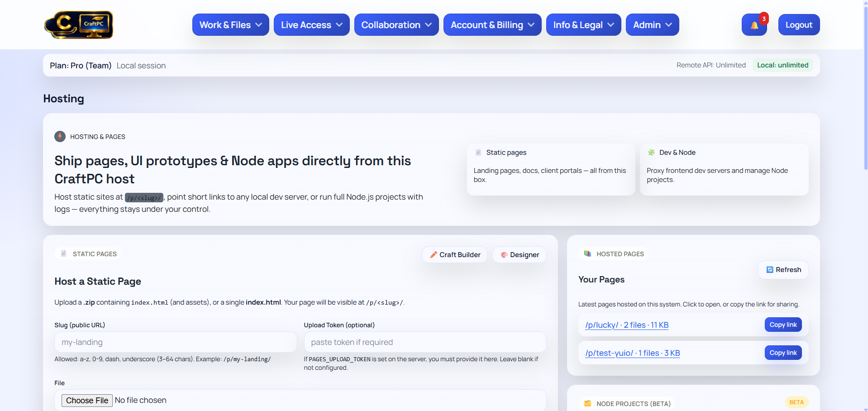Click the 'HOSTING & PAGES' label

tap(98, 137)
